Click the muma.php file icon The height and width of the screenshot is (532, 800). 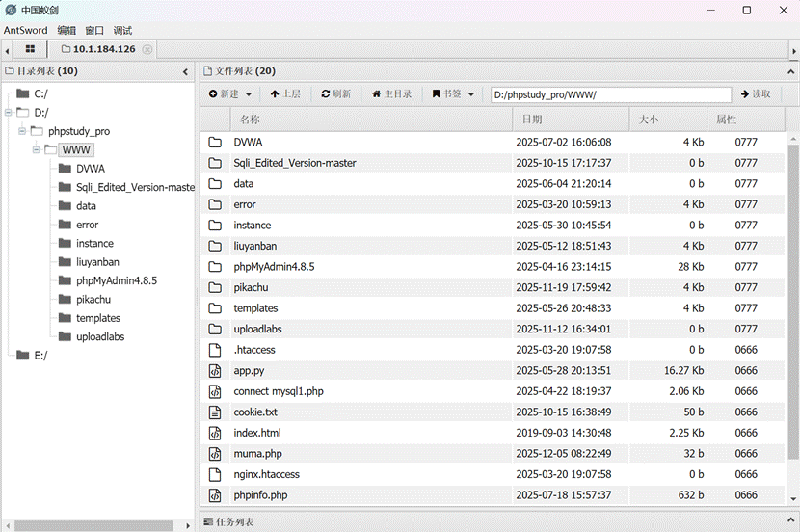pyautogui.click(x=215, y=453)
